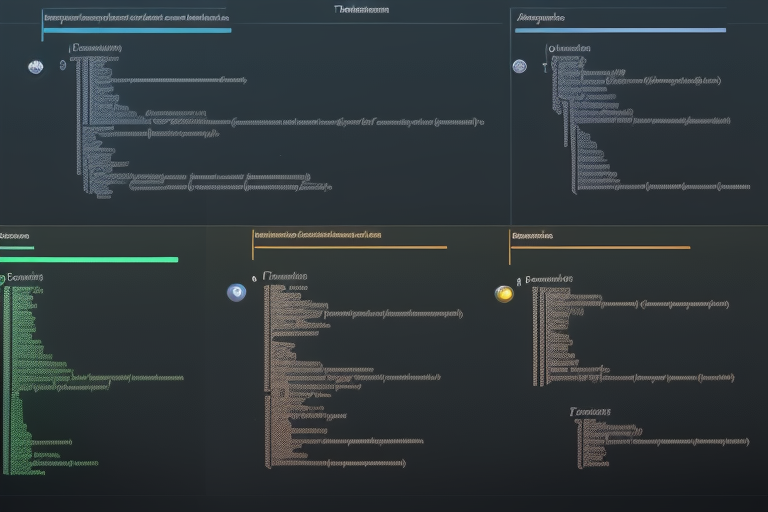
Task: Click the small circle icon before the top-right tree heading
Action: click(548, 48)
